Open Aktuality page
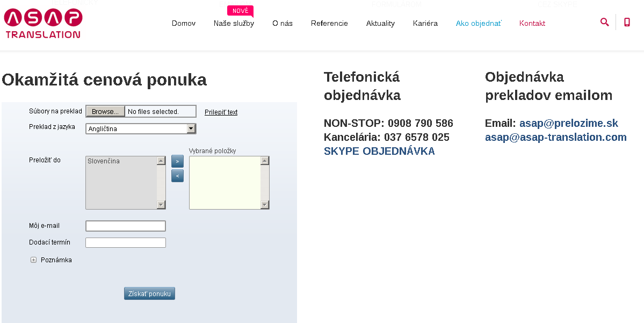Viewport: 644px width, 323px height. (380, 24)
